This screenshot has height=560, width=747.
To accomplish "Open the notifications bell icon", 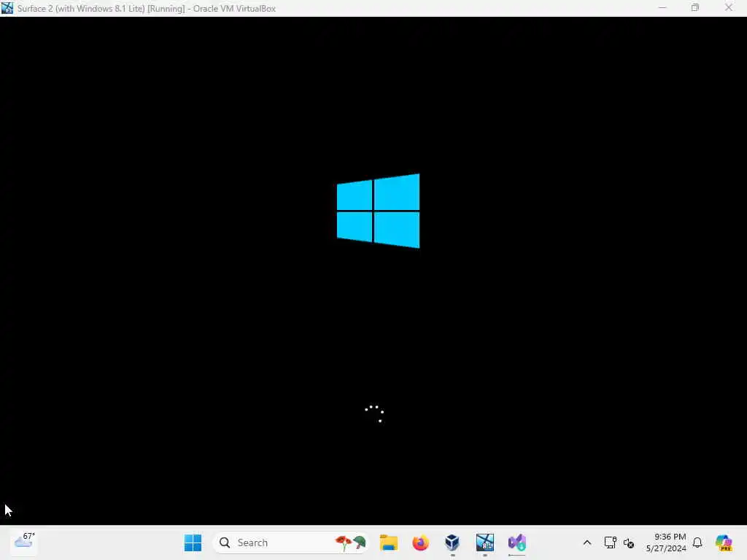I will point(697,542).
